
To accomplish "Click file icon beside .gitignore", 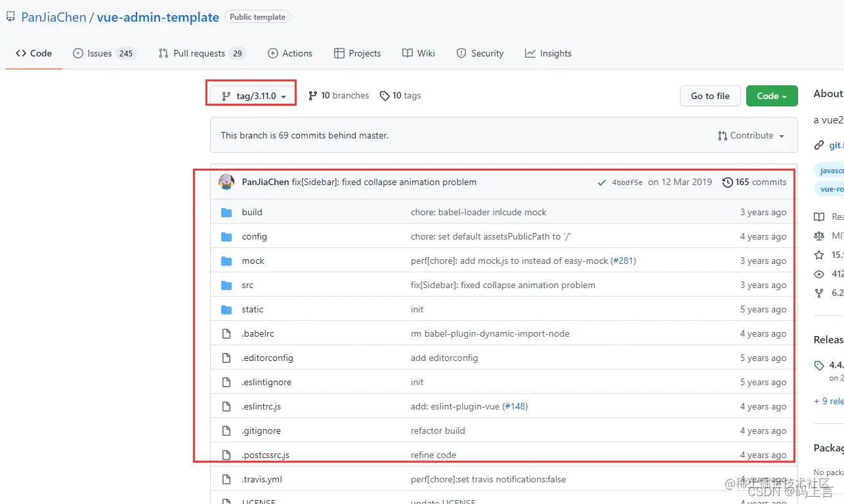I will [x=226, y=430].
